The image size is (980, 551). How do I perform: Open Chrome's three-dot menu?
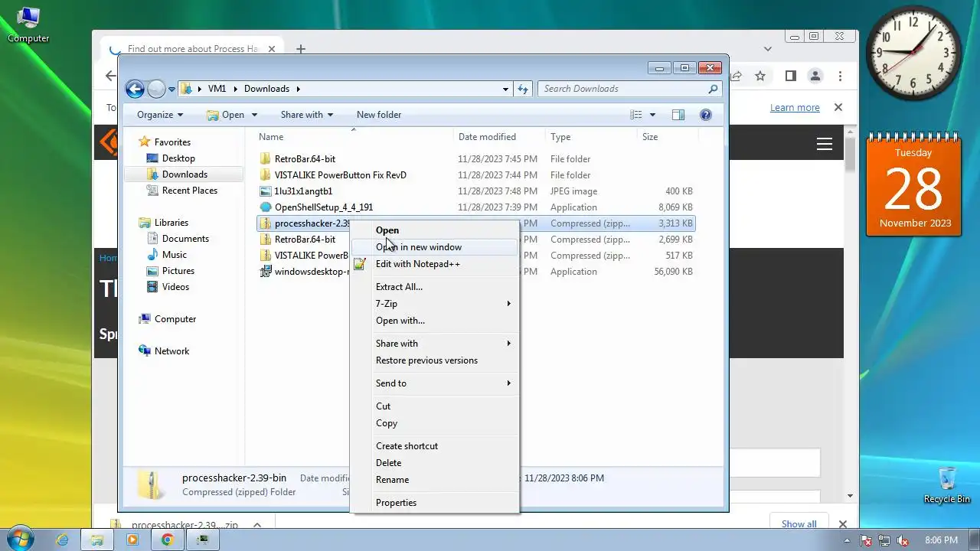click(x=841, y=76)
